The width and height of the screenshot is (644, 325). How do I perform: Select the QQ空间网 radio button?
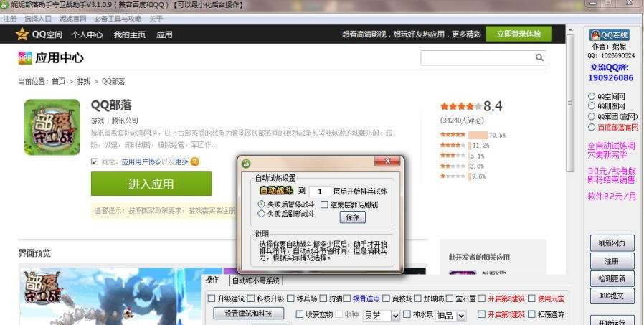pyautogui.click(x=592, y=96)
